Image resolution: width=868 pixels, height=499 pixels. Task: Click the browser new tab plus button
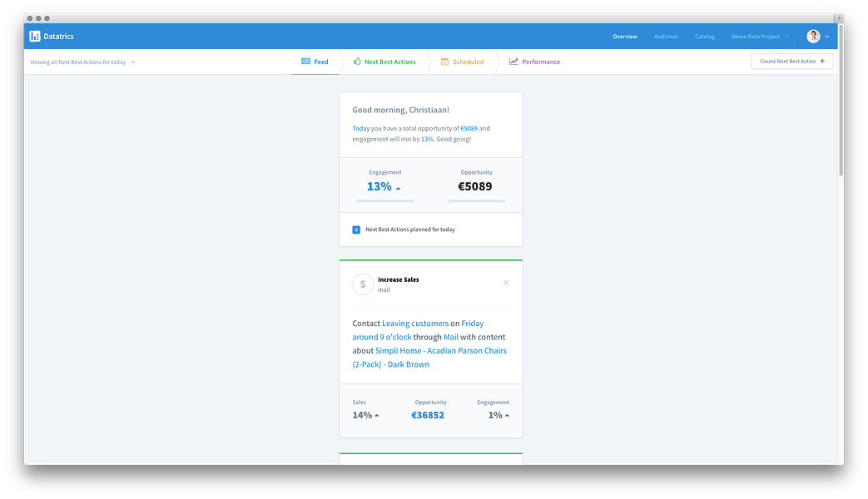[839, 18]
